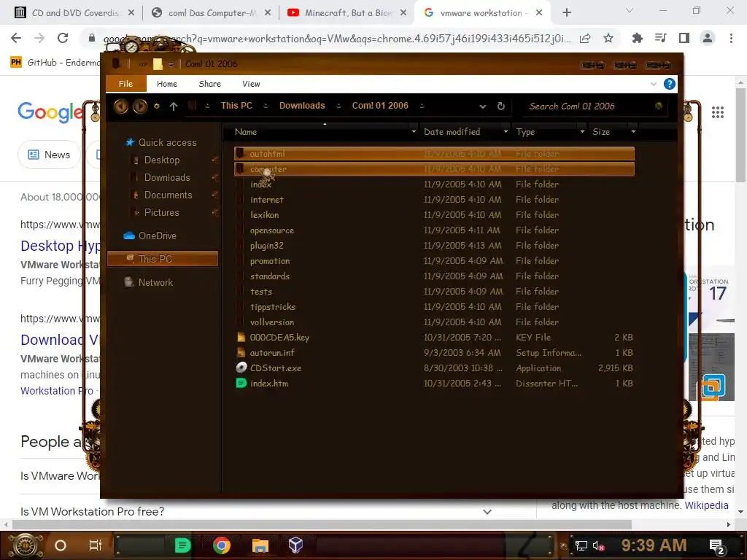Open Chrome extensions puzzle icon

pyautogui.click(x=637, y=38)
